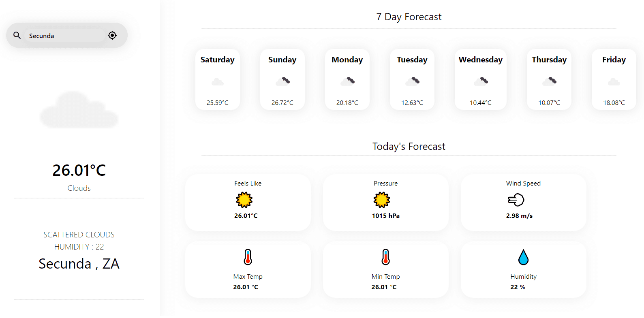Click the 7 Day Forecast heading
Viewport: 644px width, 318px height.
point(409,17)
